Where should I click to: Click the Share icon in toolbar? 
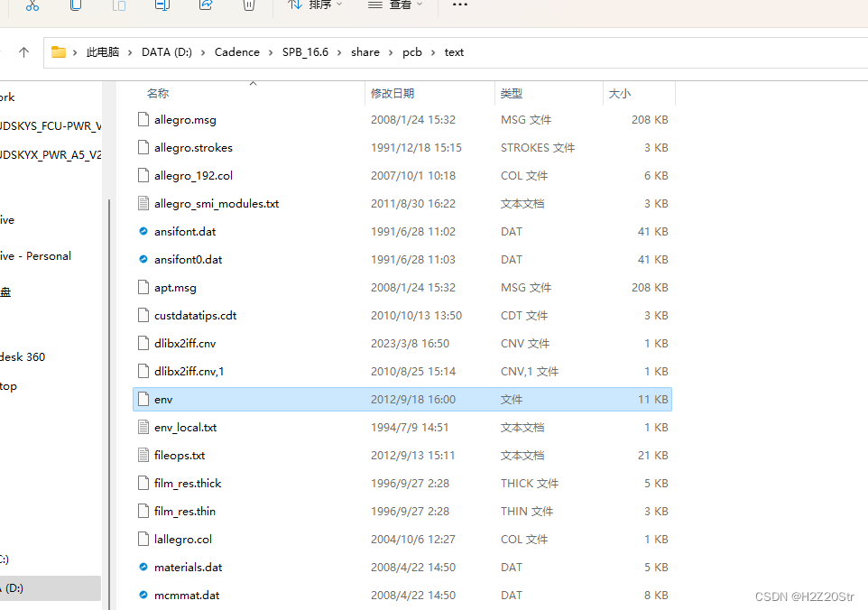[x=206, y=5]
